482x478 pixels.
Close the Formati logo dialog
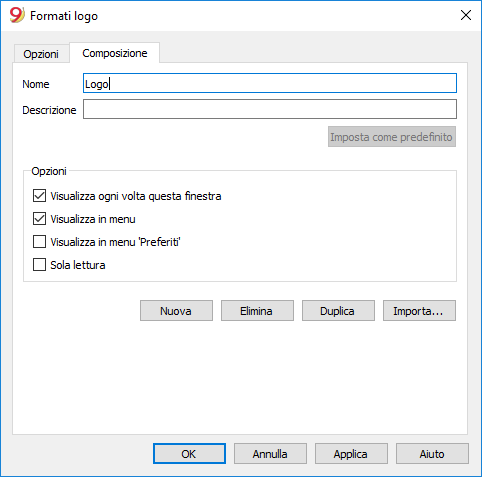click(466, 15)
